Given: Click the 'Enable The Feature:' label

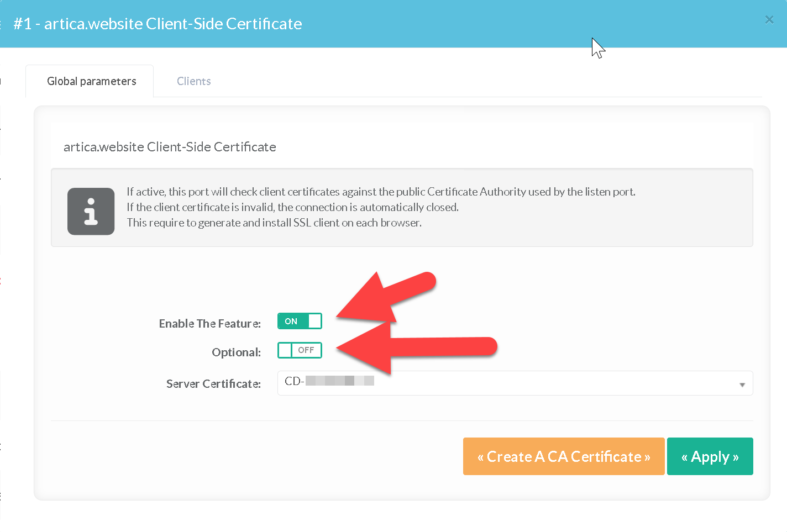Looking at the screenshot, I should (x=209, y=324).
